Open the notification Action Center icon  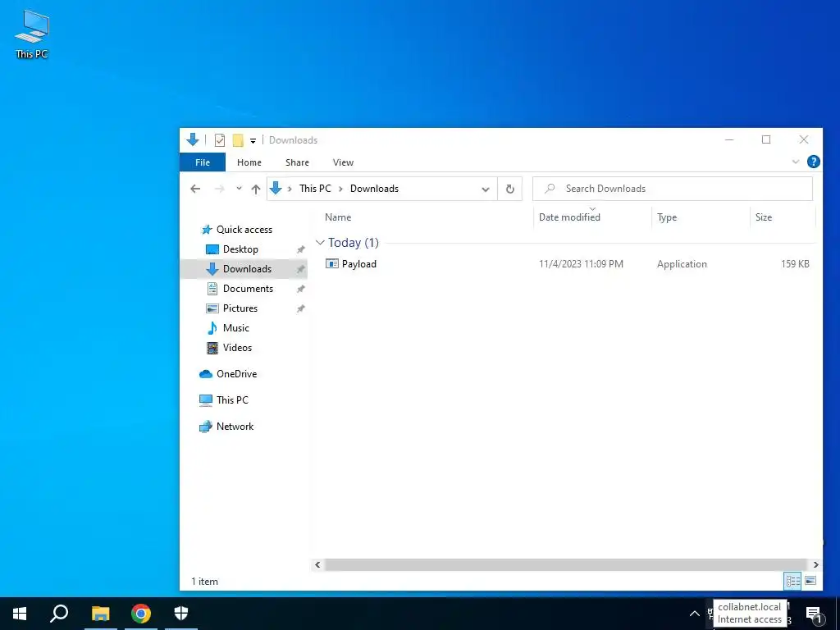pos(813,614)
